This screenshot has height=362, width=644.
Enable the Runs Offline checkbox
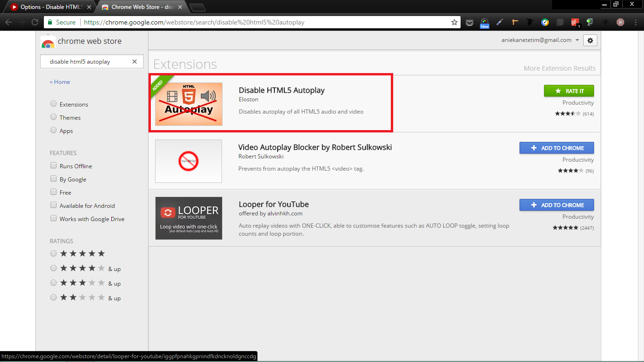(53, 165)
